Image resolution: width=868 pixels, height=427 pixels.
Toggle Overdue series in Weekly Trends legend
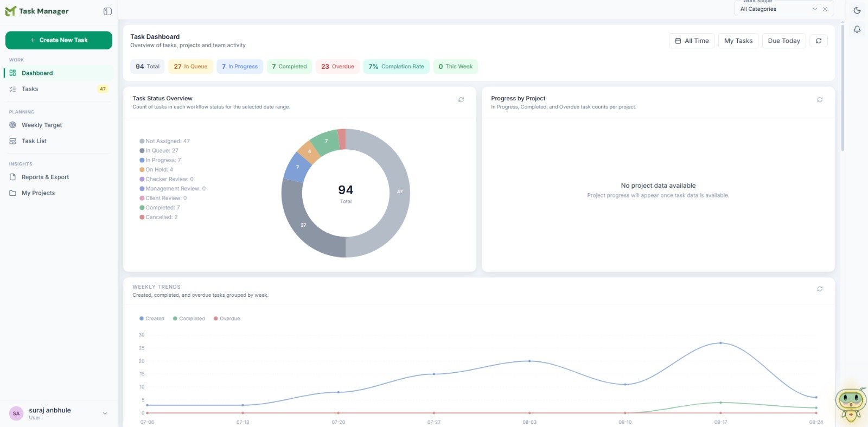click(x=227, y=318)
